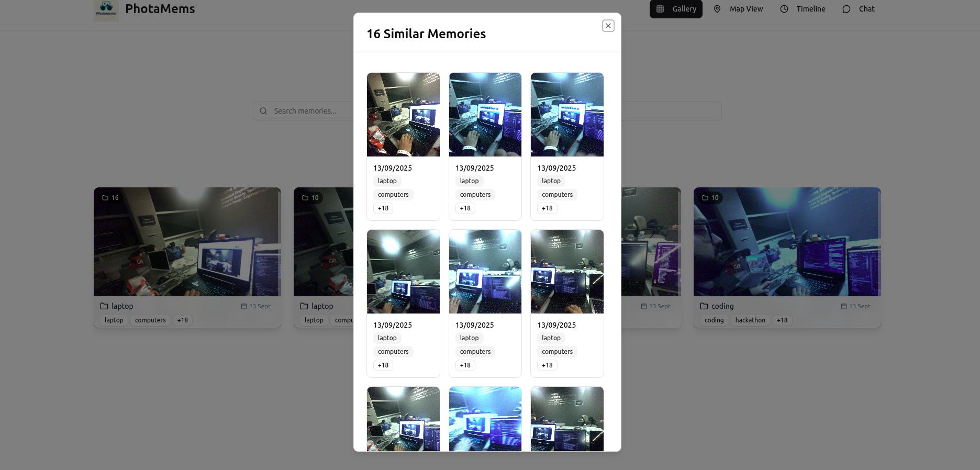The width and height of the screenshot is (980, 470).
Task: Click the search magnifier icon
Action: coord(263,111)
